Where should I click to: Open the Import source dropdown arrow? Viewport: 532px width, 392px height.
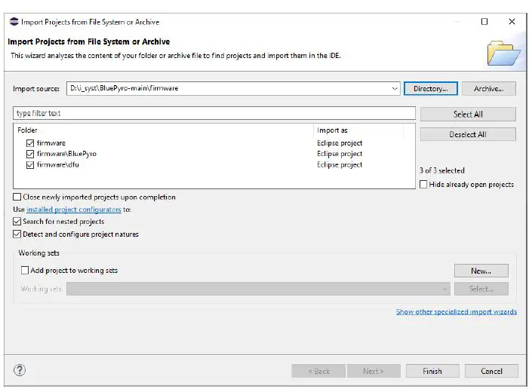[395, 88]
